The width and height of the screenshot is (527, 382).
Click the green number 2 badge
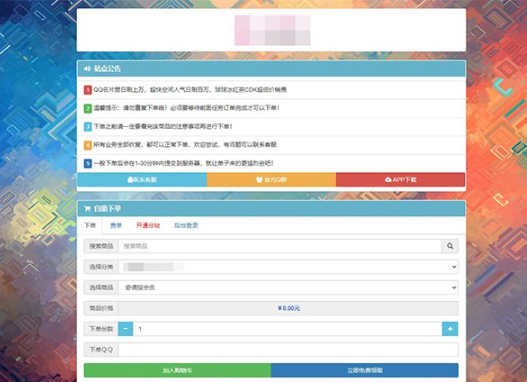point(88,109)
